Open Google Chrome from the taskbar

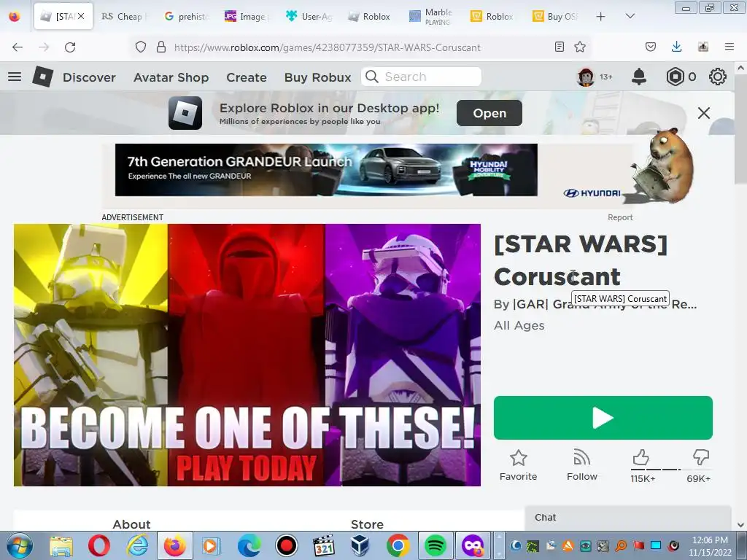click(x=398, y=545)
